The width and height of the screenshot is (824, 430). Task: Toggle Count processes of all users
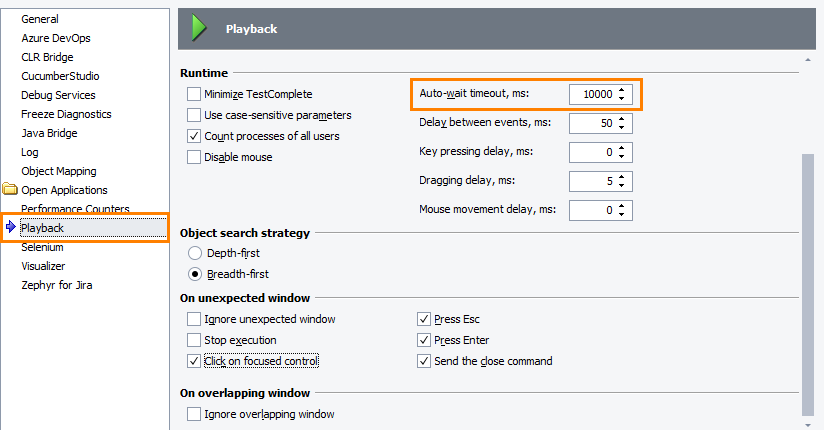[194, 135]
